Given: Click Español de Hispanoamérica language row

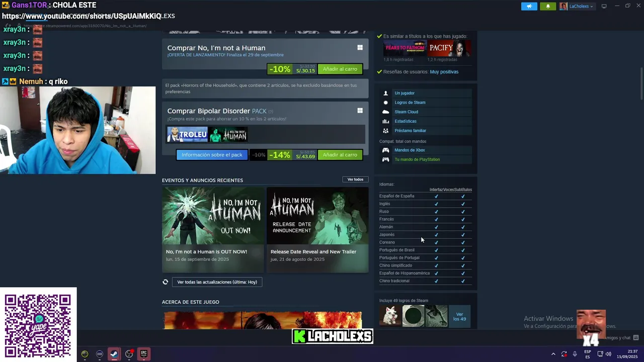Looking at the screenshot, I should 426,273.
